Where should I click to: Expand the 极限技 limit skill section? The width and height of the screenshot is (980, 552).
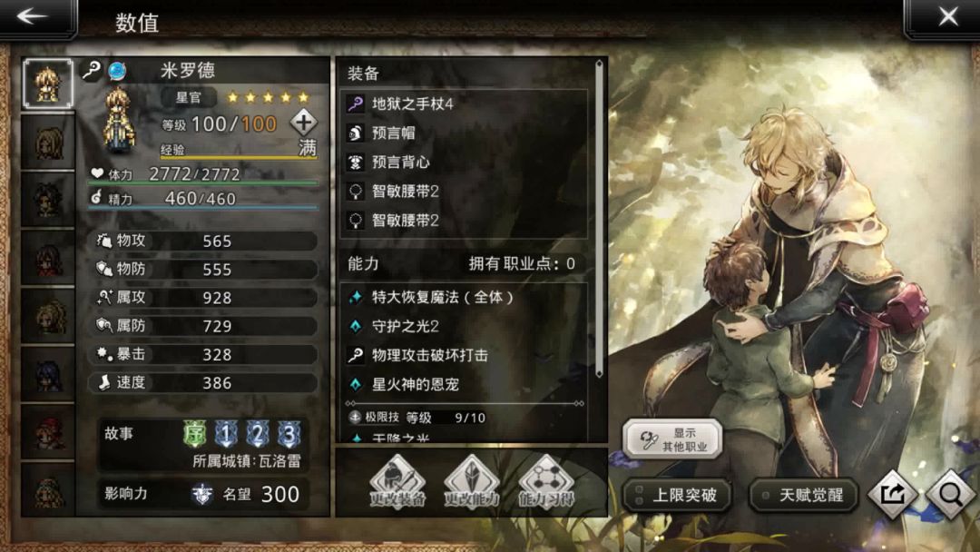click(x=355, y=417)
